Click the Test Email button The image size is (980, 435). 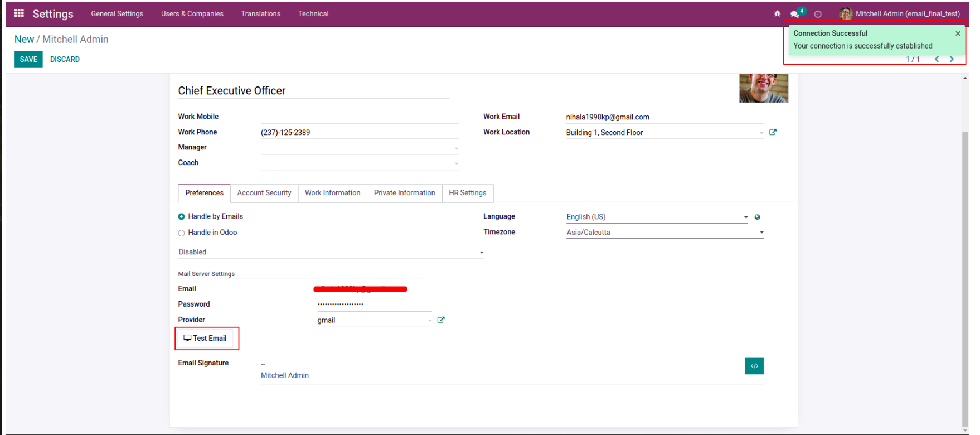[205, 339]
